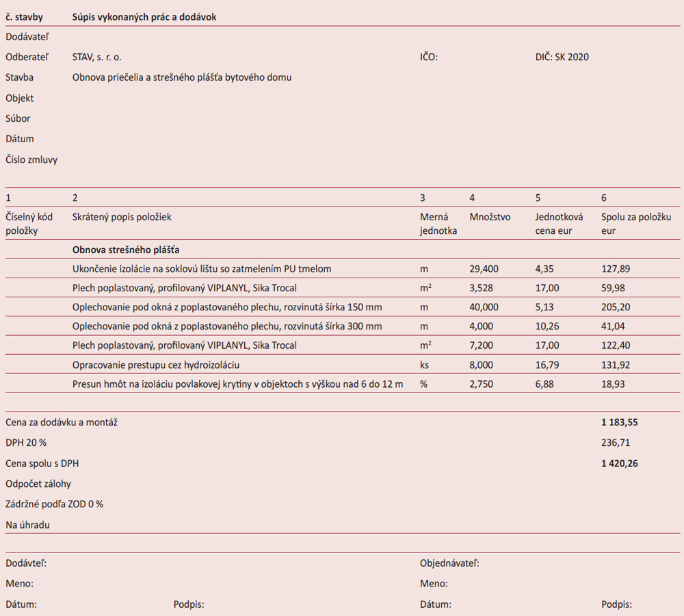Select the 'Obnova priečelia a strešného plášťa' description
This screenshot has height=616, width=684.
[x=182, y=78]
